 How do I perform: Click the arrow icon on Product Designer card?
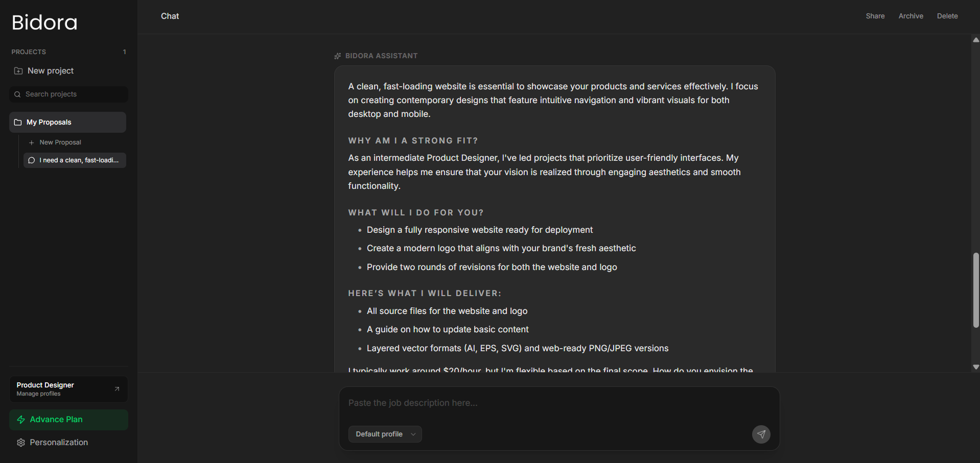click(116, 389)
